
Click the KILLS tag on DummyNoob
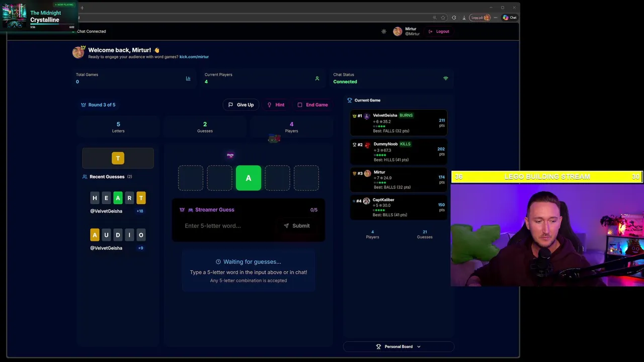pyautogui.click(x=405, y=144)
